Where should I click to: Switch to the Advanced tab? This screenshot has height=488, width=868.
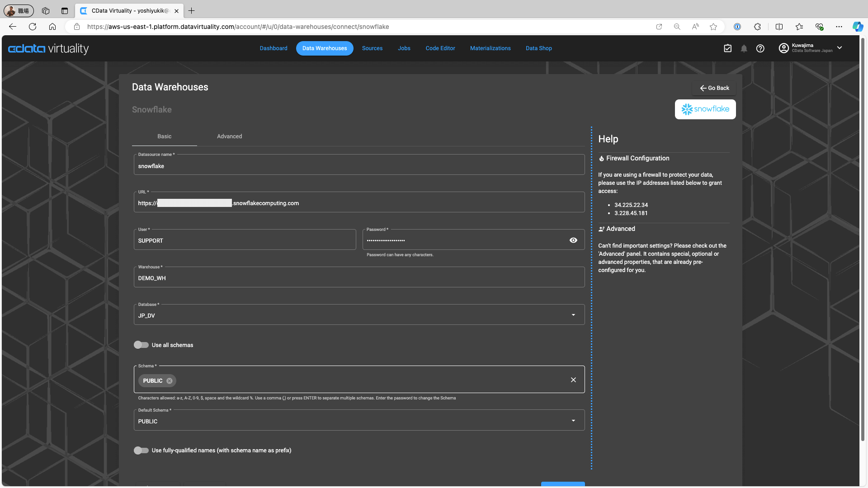pos(229,136)
